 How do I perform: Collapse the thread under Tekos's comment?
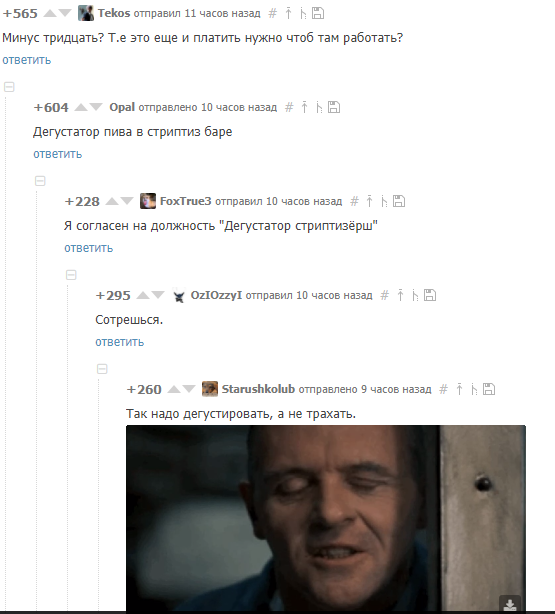tap(9, 87)
